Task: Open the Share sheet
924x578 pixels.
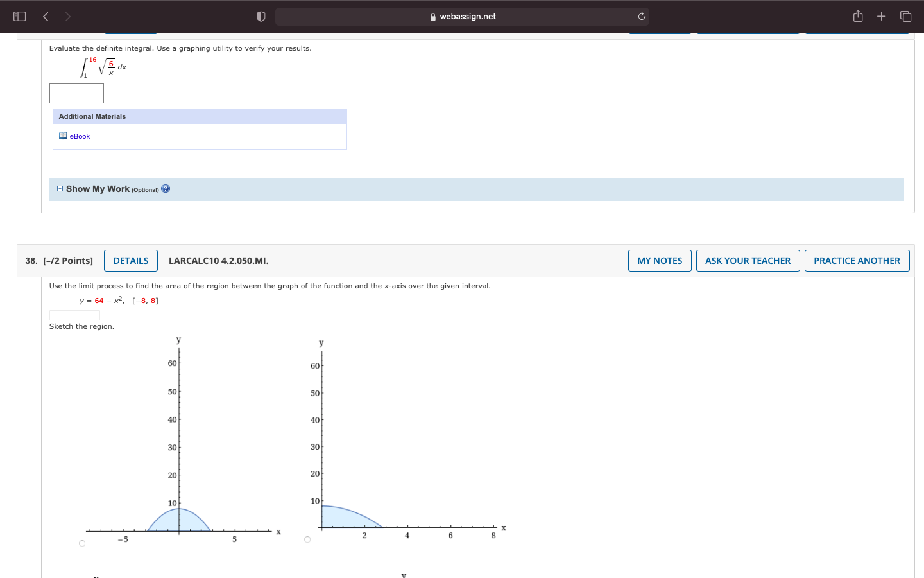Action: [858, 16]
